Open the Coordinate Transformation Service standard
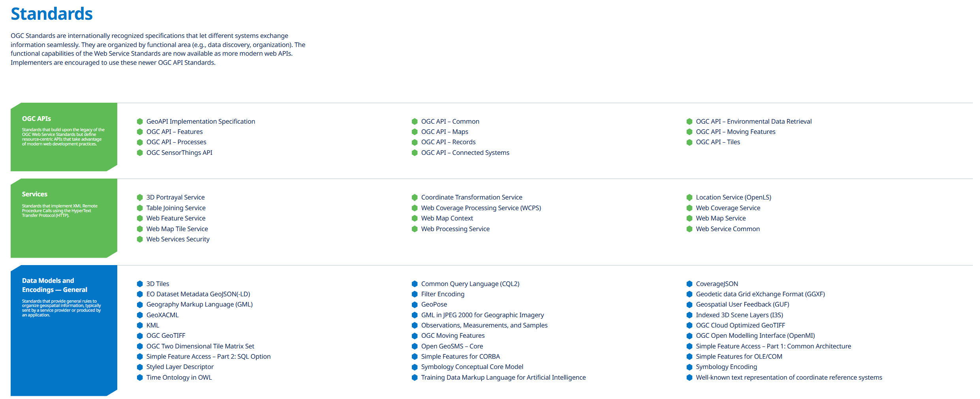980x399 pixels. pos(472,197)
